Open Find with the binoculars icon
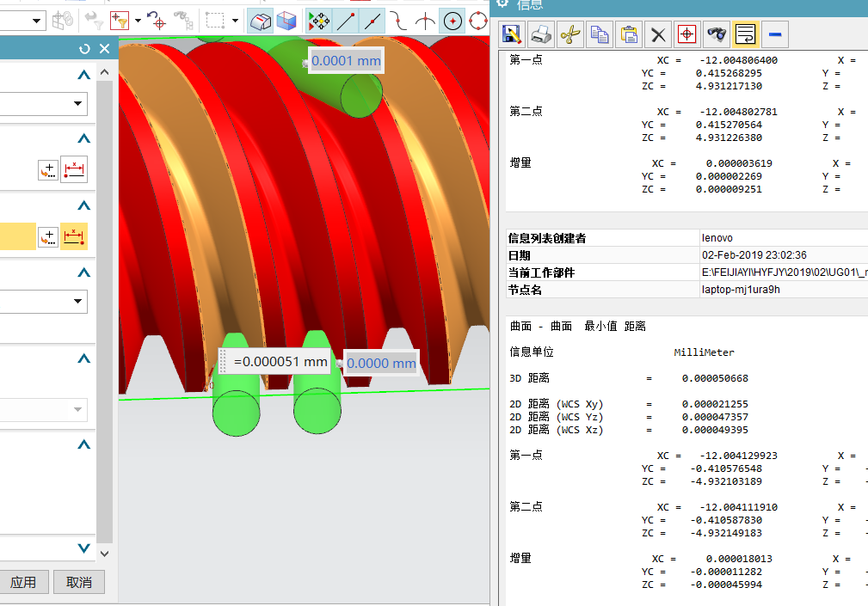868x606 pixels. tap(717, 35)
